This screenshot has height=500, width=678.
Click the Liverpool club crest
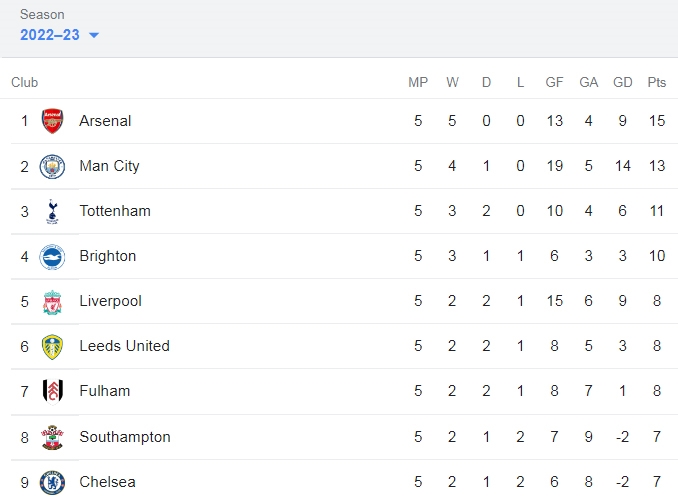coord(52,302)
